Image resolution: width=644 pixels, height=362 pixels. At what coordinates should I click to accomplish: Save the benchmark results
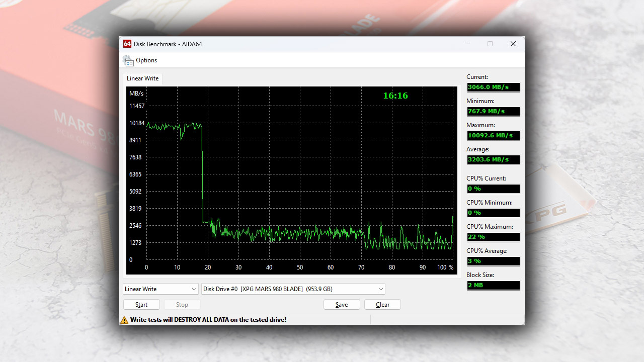tap(342, 305)
